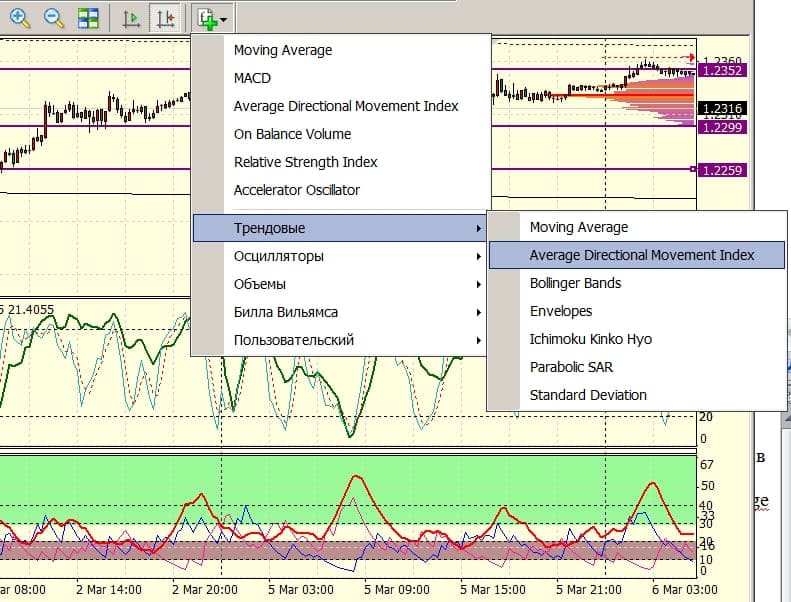Click the 1.2352 purple price label

click(722, 70)
